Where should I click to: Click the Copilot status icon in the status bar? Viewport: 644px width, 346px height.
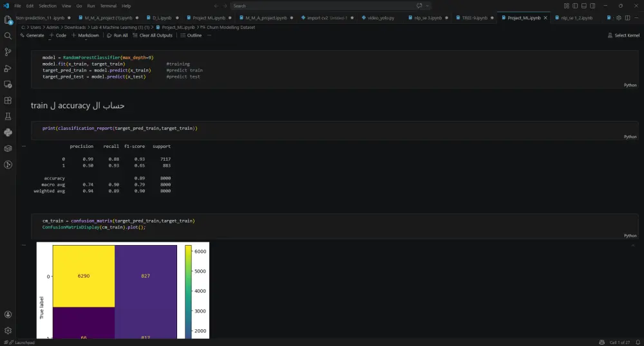pos(601,342)
